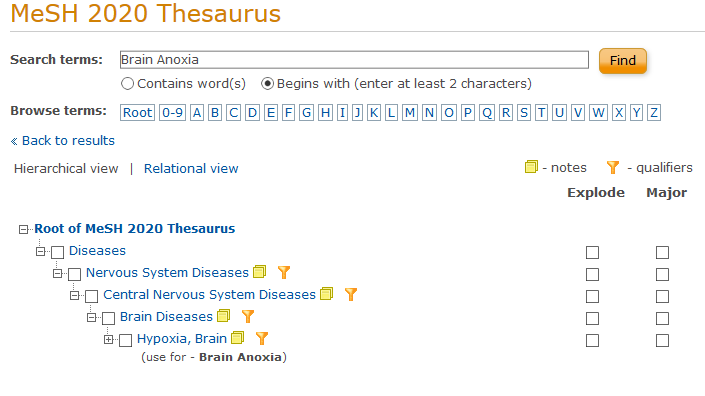Click the Find button
The image size is (705, 396).
623,60
